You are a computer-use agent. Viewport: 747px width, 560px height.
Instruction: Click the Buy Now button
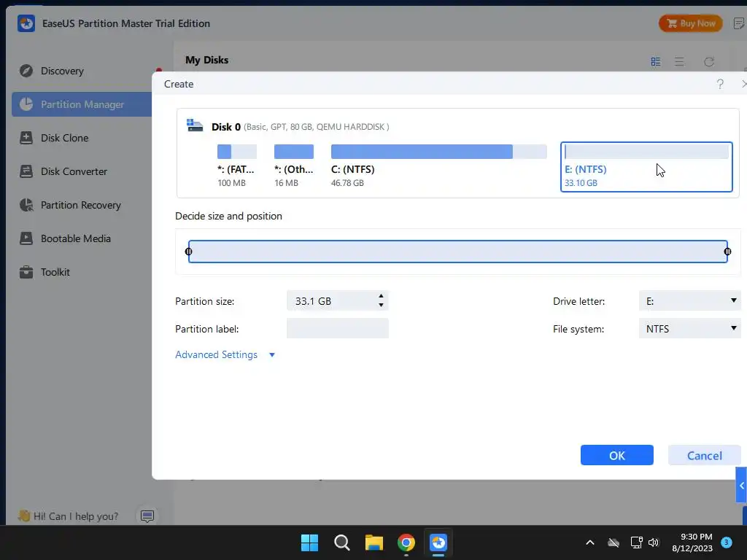point(690,23)
